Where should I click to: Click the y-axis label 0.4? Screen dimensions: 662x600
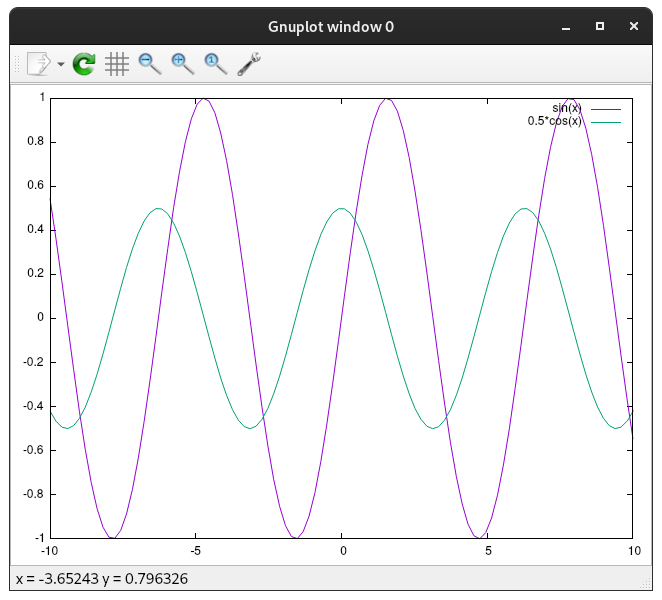tap(36, 229)
